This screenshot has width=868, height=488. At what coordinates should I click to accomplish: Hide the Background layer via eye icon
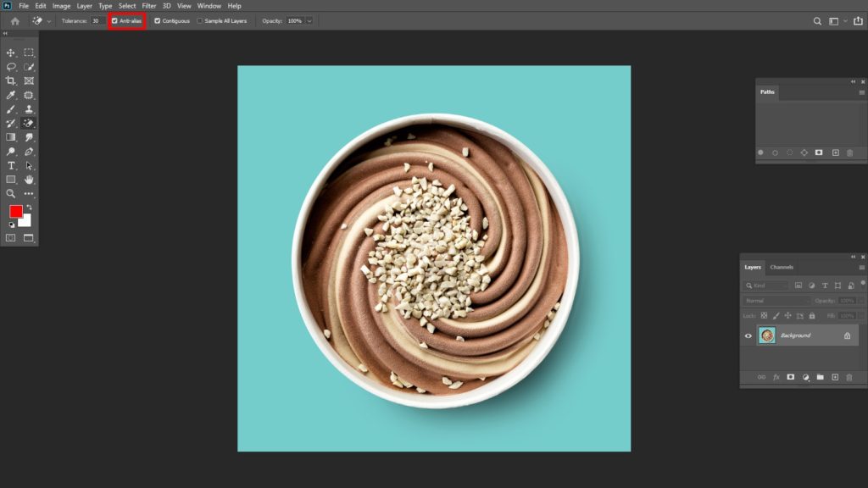tap(748, 335)
